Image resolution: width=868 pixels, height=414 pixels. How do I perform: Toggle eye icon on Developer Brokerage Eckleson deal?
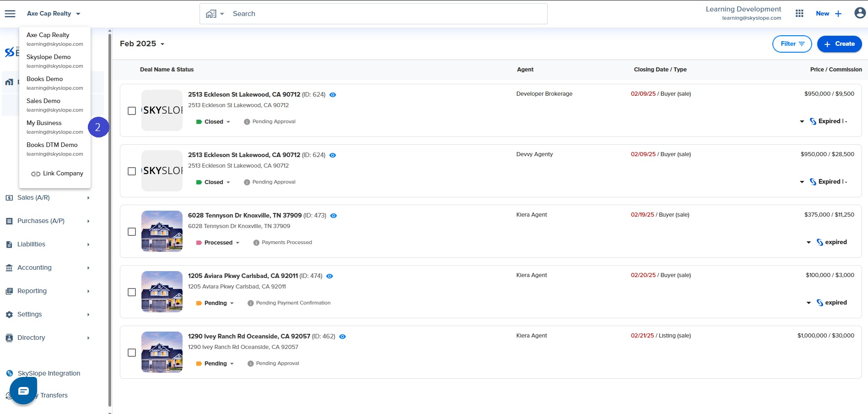click(333, 95)
